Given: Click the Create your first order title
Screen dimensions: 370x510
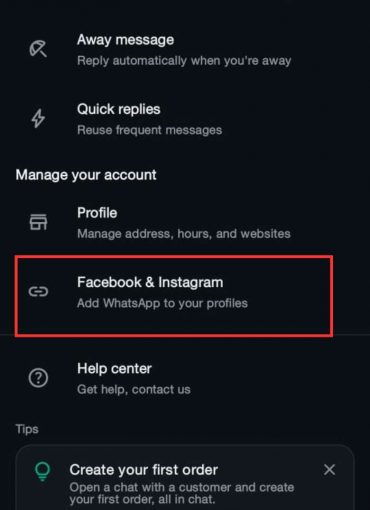Looking at the screenshot, I should [x=144, y=470].
